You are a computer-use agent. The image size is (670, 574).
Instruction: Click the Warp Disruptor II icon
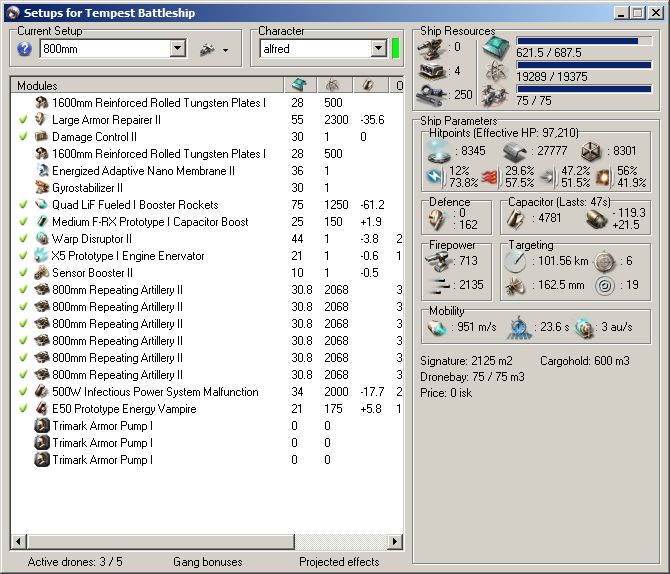coord(41,238)
